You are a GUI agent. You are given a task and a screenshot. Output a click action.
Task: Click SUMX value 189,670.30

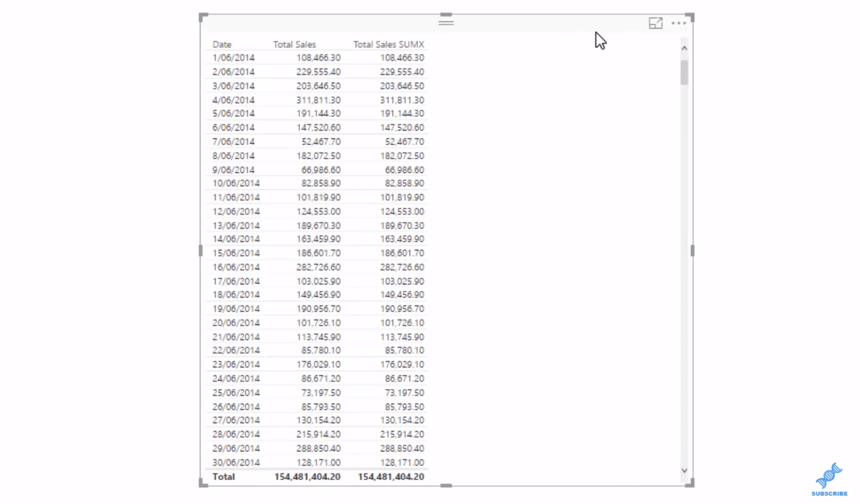tap(402, 226)
